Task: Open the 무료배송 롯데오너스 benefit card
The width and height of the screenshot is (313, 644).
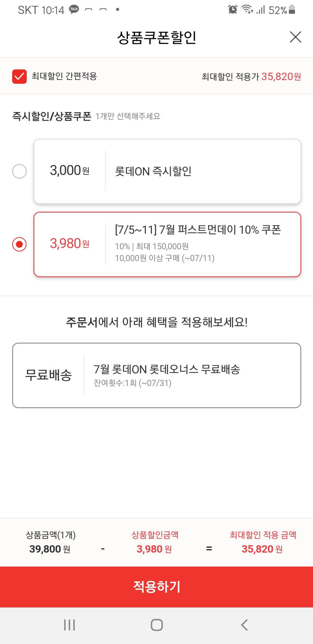Action: (x=156, y=375)
